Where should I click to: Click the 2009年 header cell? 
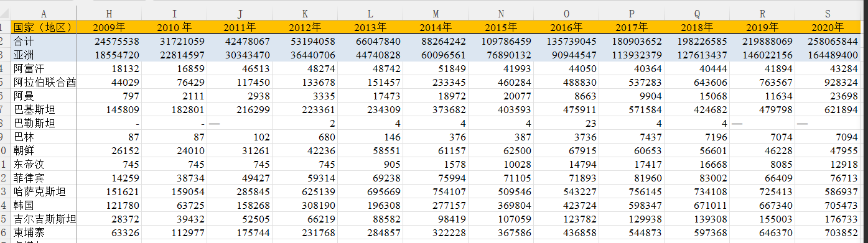[x=109, y=27]
